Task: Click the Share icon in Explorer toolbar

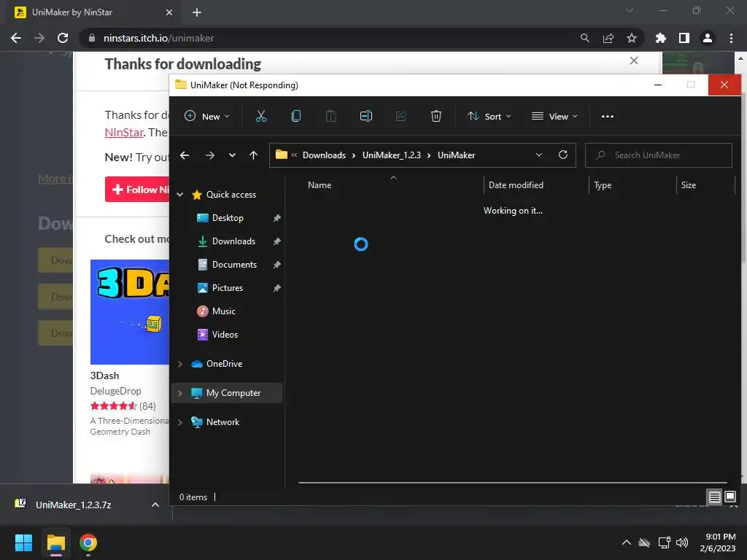Action: pyautogui.click(x=400, y=116)
